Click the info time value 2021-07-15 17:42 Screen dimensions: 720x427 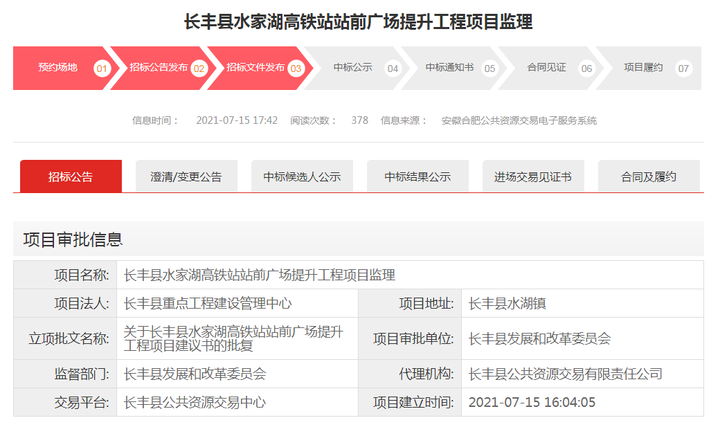click(x=237, y=120)
